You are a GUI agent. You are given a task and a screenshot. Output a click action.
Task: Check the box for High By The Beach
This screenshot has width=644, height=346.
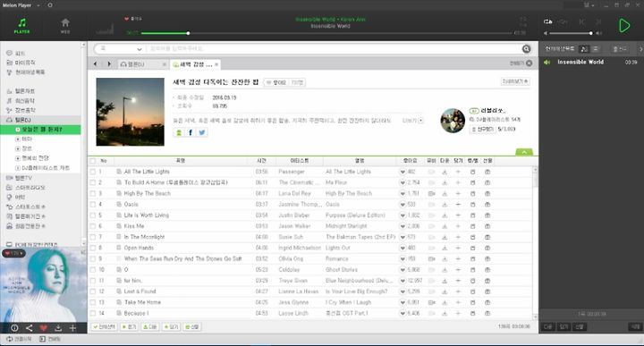coord(93,193)
